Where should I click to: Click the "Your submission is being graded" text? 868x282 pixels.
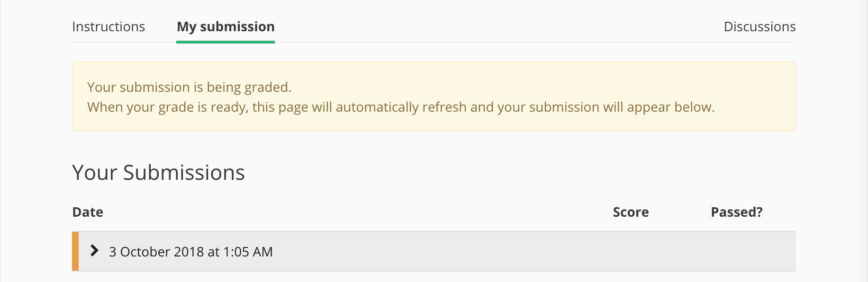point(189,87)
